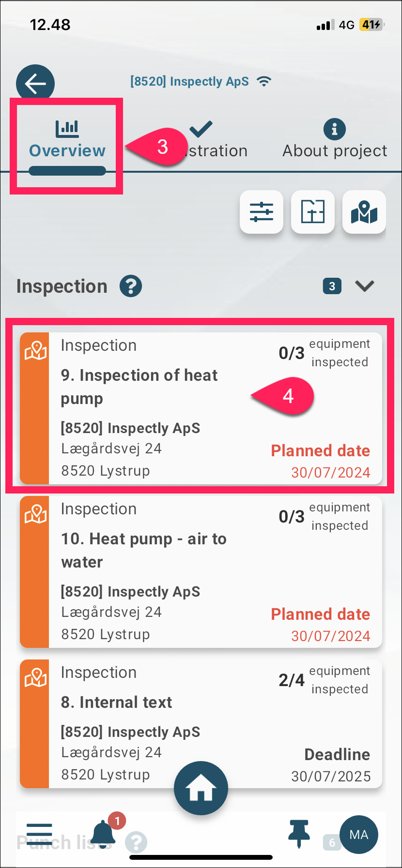The height and width of the screenshot is (868, 402).
Task: Open 8. Internal text inspection card
Action: pos(201,724)
